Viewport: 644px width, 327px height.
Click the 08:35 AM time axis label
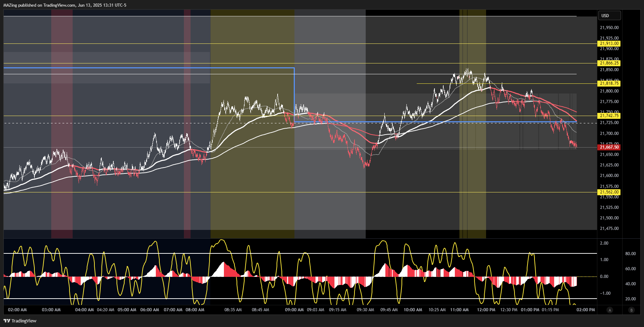[x=233, y=310]
